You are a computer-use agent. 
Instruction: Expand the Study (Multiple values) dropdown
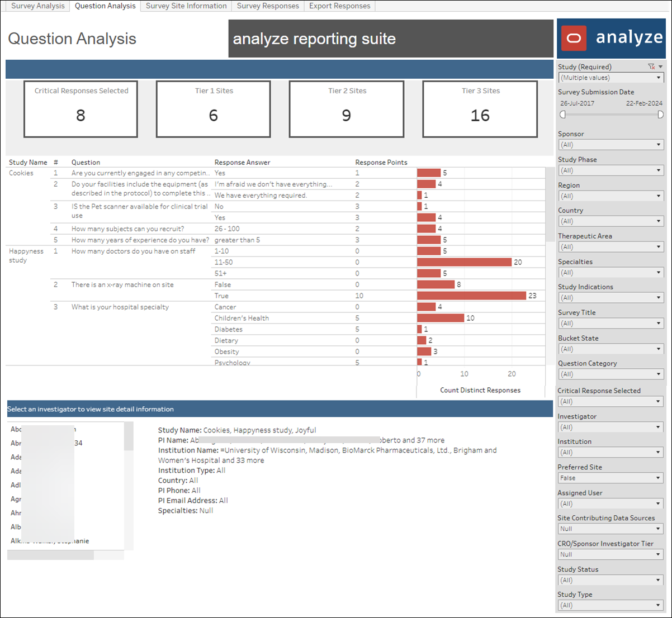point(611,78)
